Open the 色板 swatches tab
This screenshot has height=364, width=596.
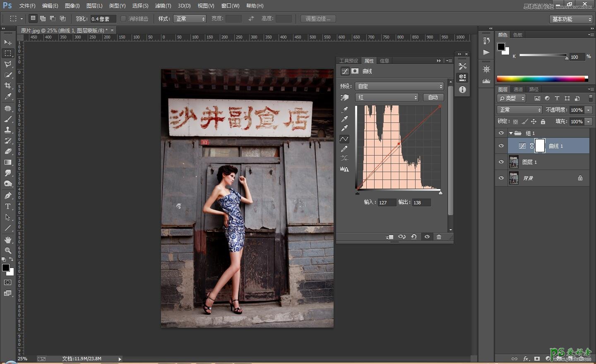[x=518, y=35]
